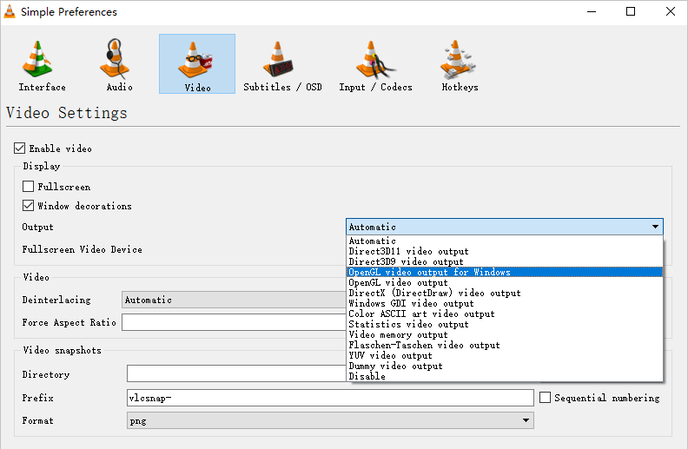Click the VLC cone icon in title bar

click(x=9, y=12)
